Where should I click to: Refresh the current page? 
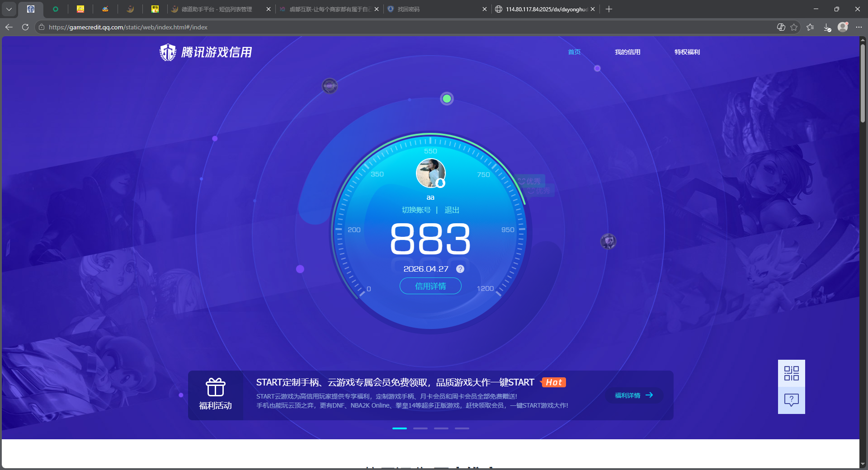pyautogui.click(x=25, y=27)
